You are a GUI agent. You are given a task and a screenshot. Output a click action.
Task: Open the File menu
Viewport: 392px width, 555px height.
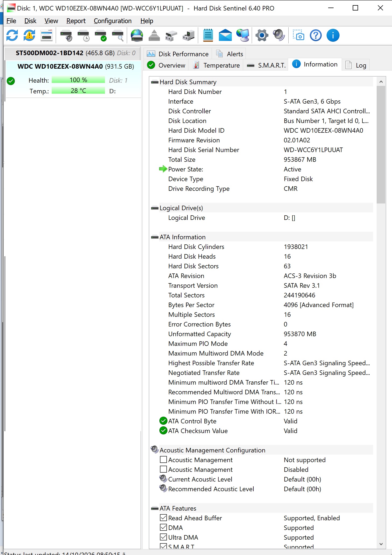coord(11,21)
